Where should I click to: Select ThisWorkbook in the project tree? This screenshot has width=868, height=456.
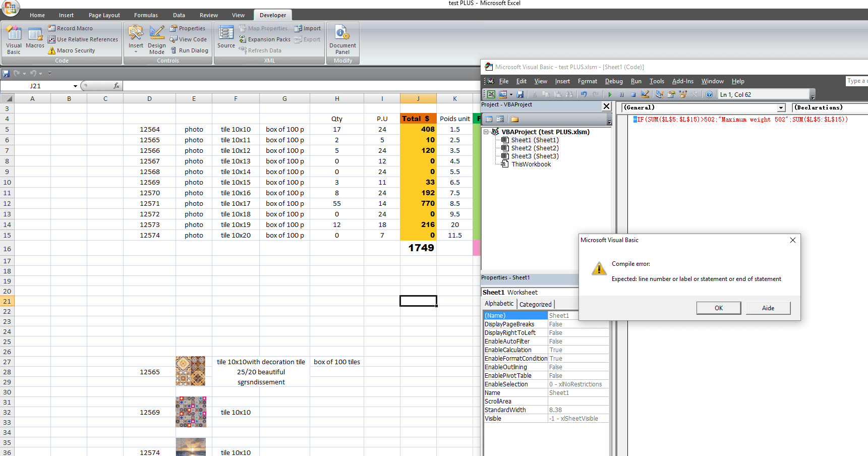[x=531, y=164]
